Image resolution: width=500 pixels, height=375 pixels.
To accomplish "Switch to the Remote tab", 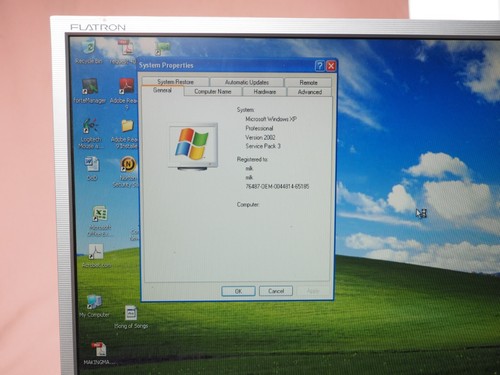I will pos(308,82).
